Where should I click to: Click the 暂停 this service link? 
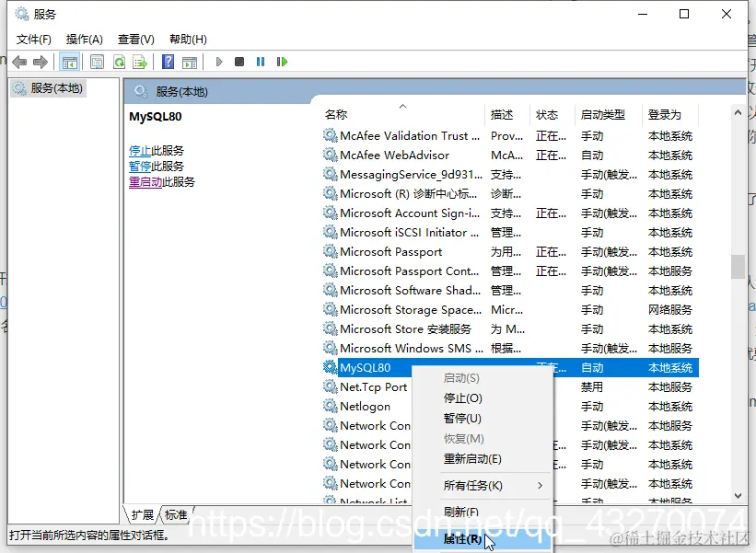140,167
